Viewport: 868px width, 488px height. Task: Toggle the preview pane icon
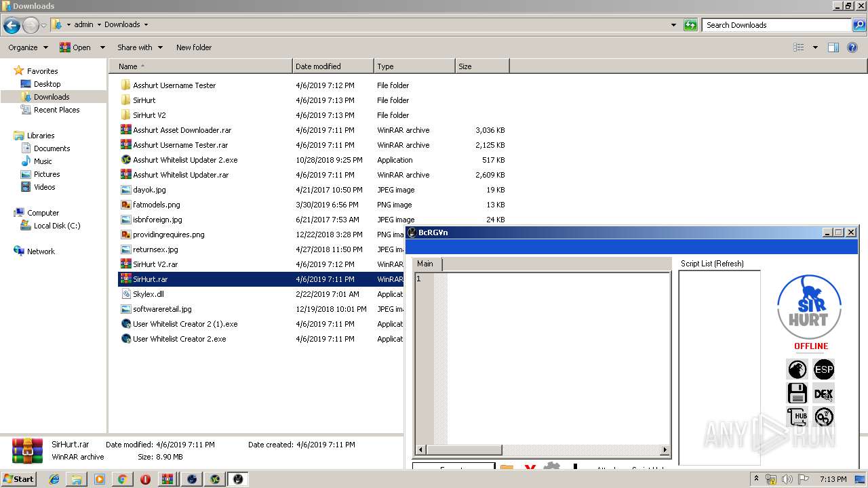(x=833, y=47)
